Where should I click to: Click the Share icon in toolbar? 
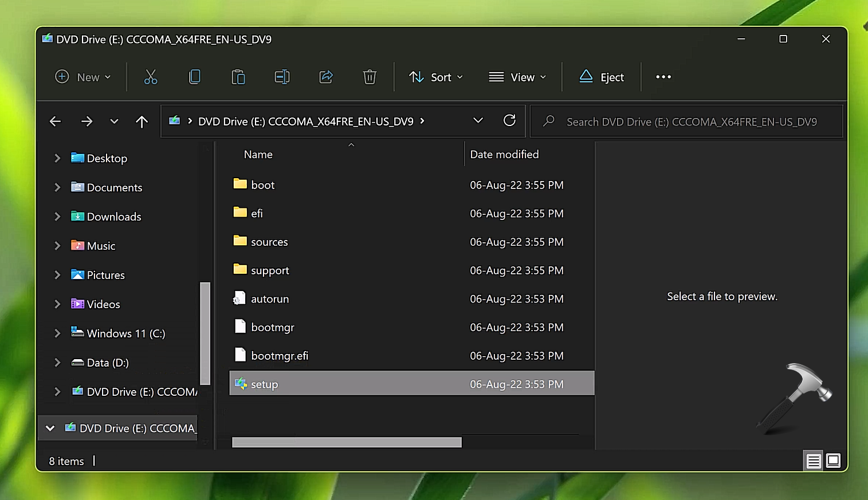point(326,77)
